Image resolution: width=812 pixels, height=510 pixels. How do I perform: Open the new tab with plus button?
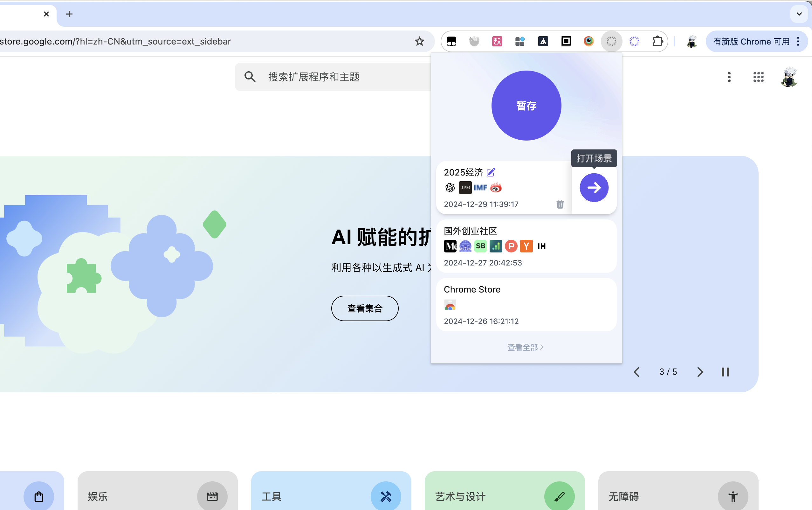[69, 14]
